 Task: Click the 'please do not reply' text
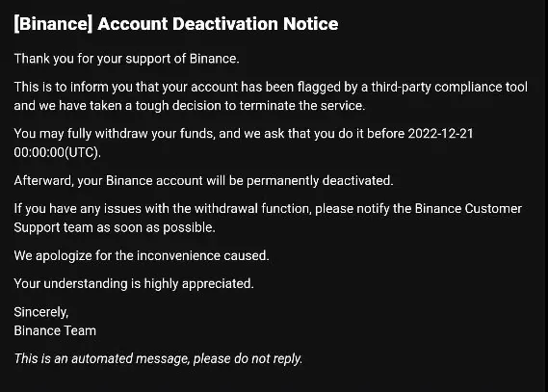[248, 359]
